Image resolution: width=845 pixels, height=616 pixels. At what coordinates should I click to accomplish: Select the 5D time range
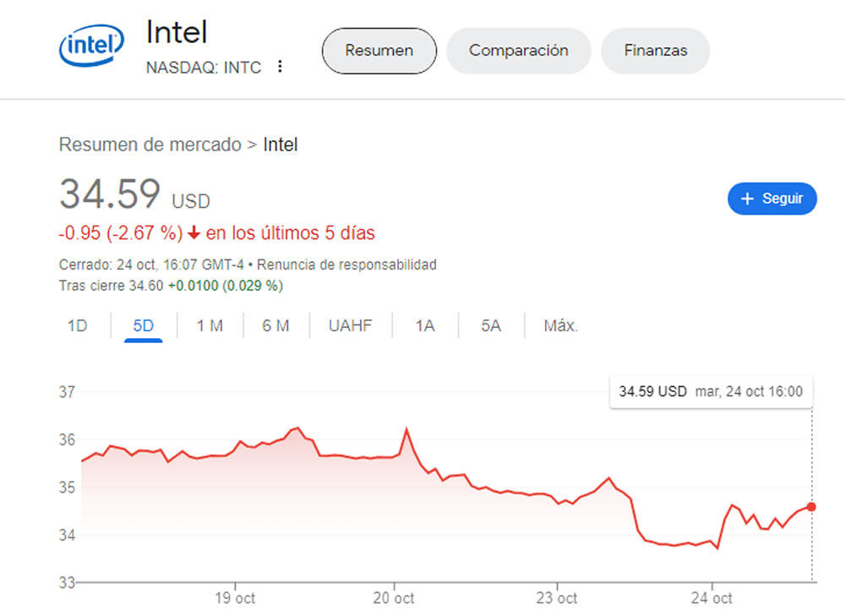click(144, 325)
